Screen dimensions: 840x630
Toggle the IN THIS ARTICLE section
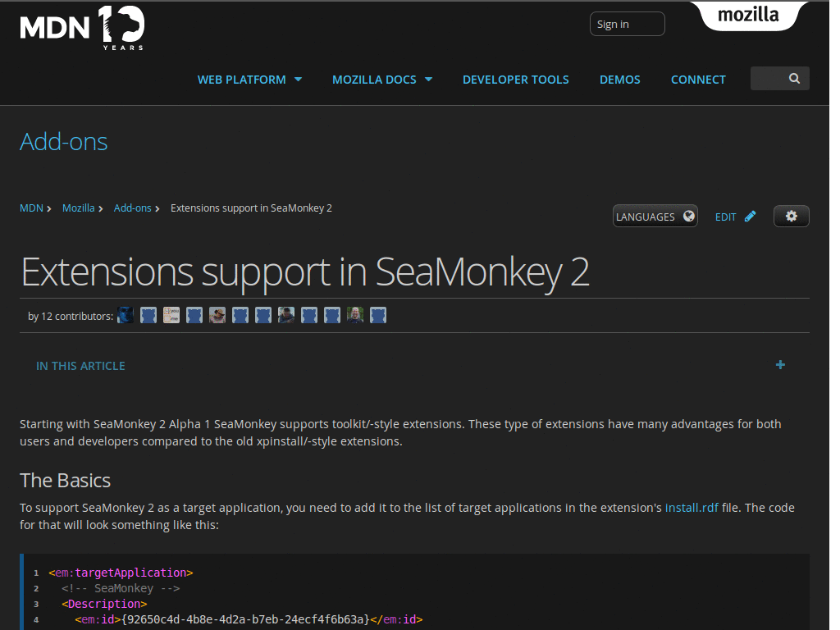(80, 366)
